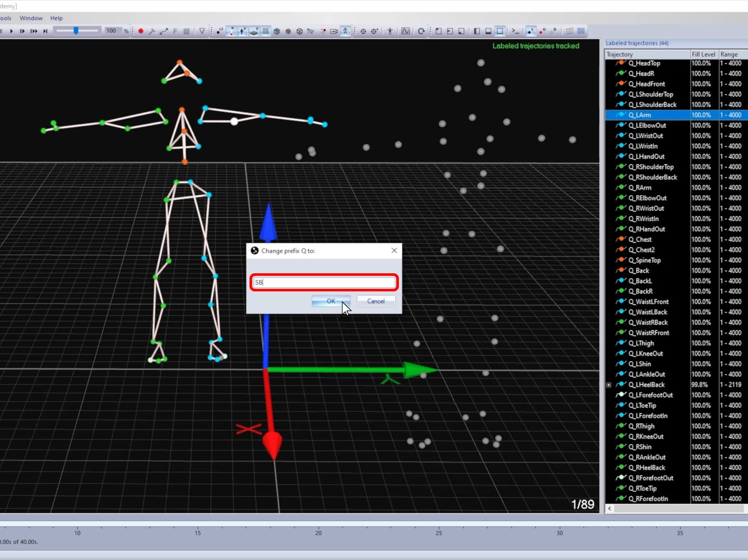The width and height of the screenshot is (748, 560).
Task: Click Cancel in the change prefix dialog
Action: pyautogui.click(x=376, y=301)
